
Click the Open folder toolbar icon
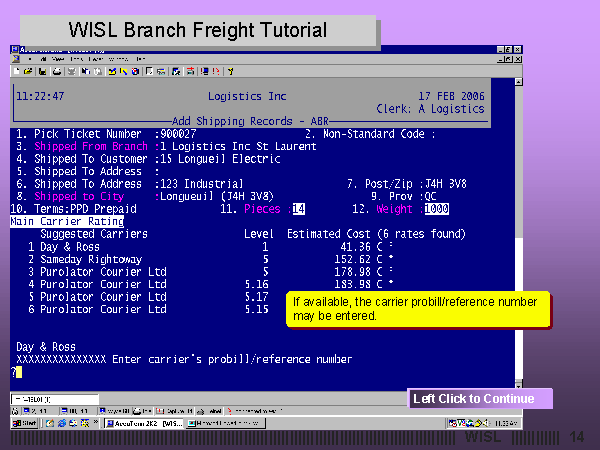28,71
